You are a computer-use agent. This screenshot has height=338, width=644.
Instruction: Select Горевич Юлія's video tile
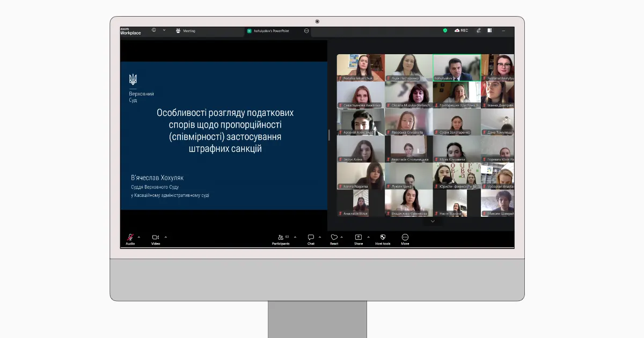tap(497, 149)
